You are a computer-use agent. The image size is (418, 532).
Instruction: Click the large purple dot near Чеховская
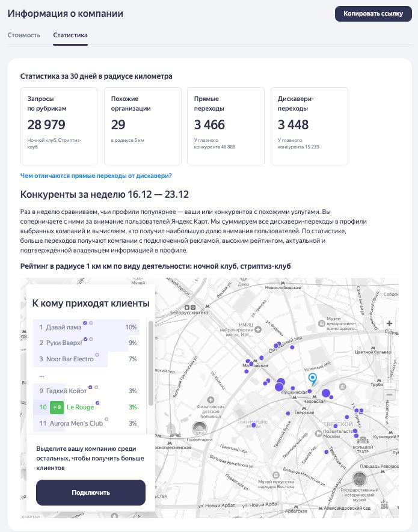click(x=326, y=393)
